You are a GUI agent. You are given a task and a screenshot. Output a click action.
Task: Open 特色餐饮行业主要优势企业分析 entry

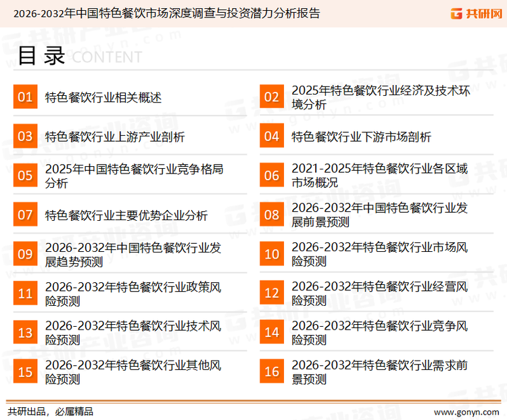point(126,215)
